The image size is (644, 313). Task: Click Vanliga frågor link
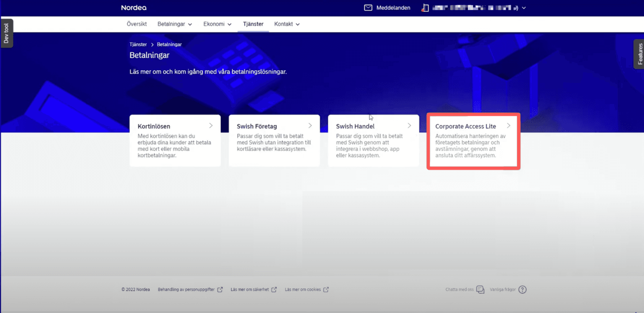coord(503,290)
